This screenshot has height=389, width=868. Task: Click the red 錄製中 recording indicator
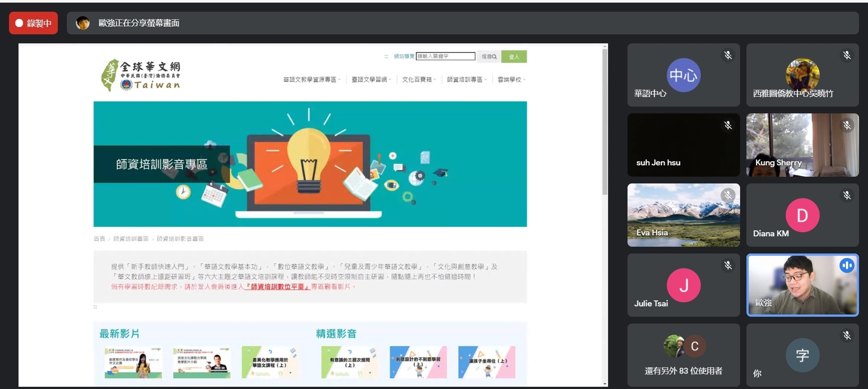click(x=33, y=23)
